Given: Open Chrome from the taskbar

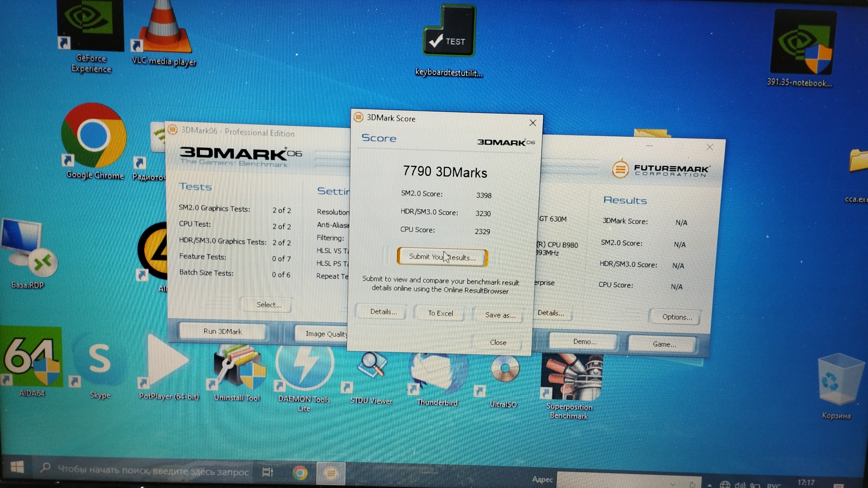Looking at the screenshot, I should [x=299, y=473].
